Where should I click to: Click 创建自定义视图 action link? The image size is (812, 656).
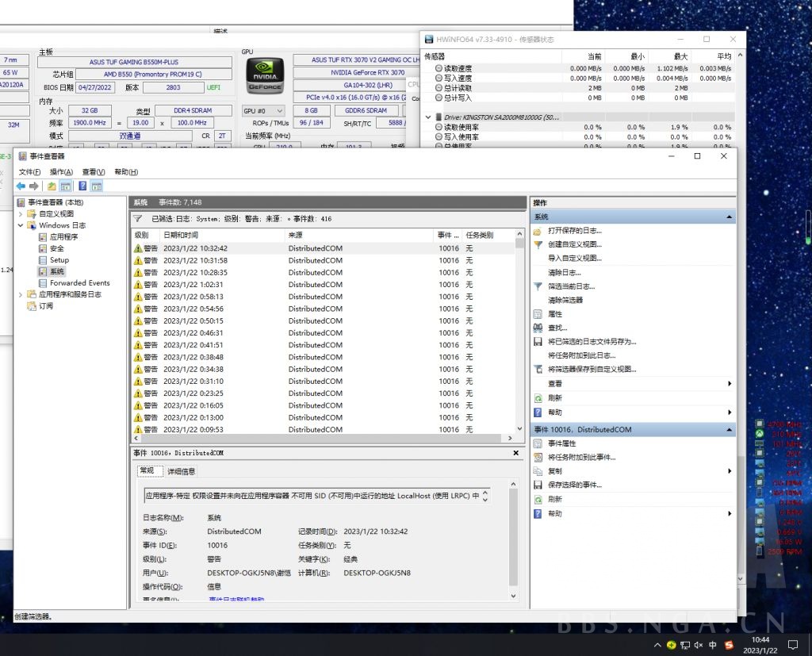575,244
